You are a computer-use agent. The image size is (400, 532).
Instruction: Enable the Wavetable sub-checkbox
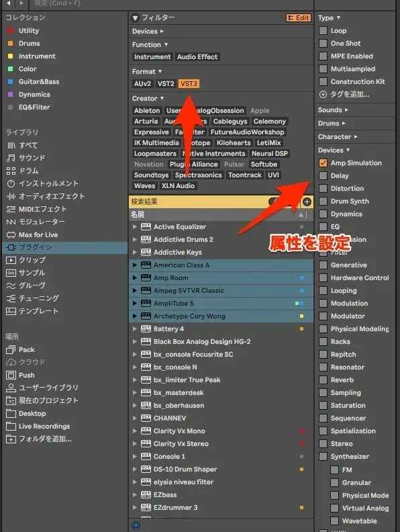[x=335, y=521]
